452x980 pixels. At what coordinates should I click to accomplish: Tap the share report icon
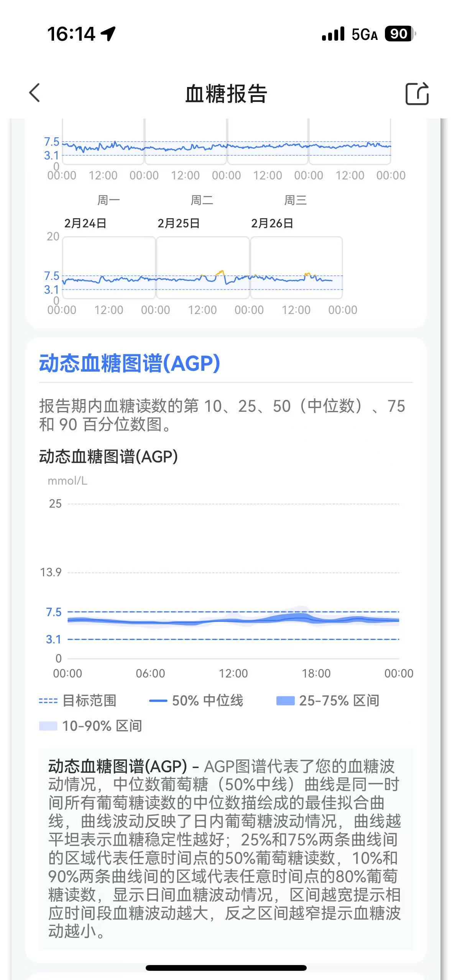tap(417, 94)
